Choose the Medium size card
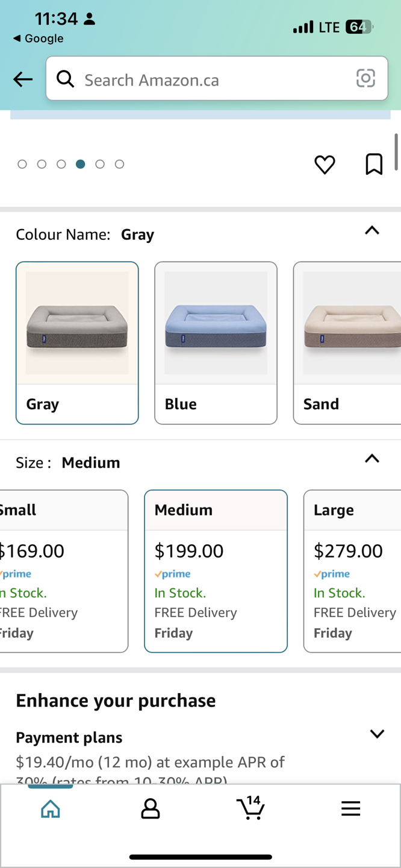Image resolution: width=401 pixels, height=868 pixels. tap(216, 571)
